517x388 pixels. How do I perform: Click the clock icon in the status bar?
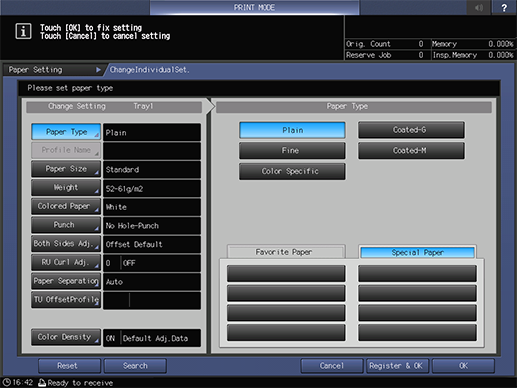coord(6,382)
